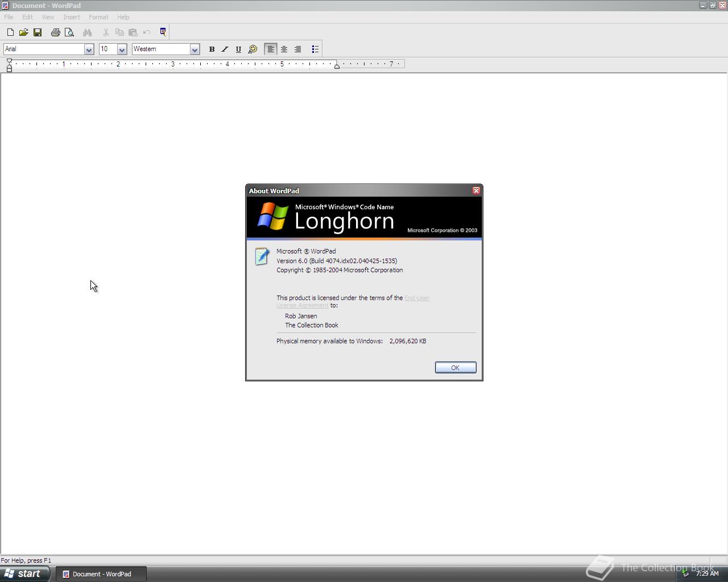The image size is (728, 582).
Task: Cut selection with the scissors icon
Action: click(106, 32)
